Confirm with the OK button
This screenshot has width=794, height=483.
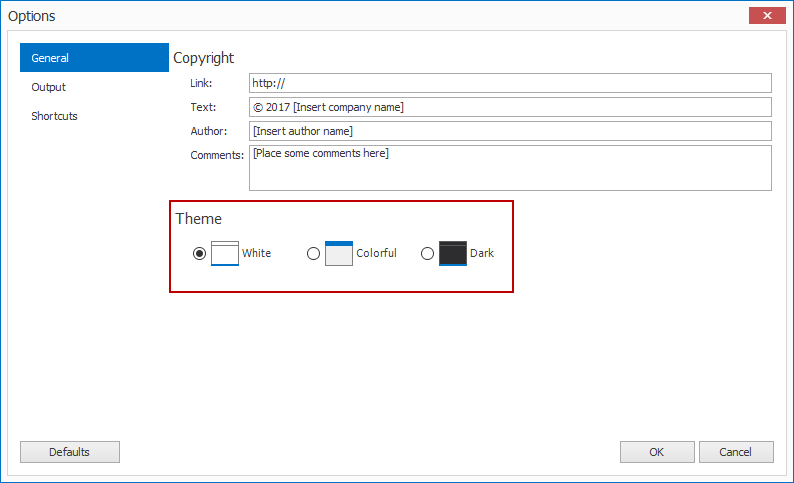657,452
